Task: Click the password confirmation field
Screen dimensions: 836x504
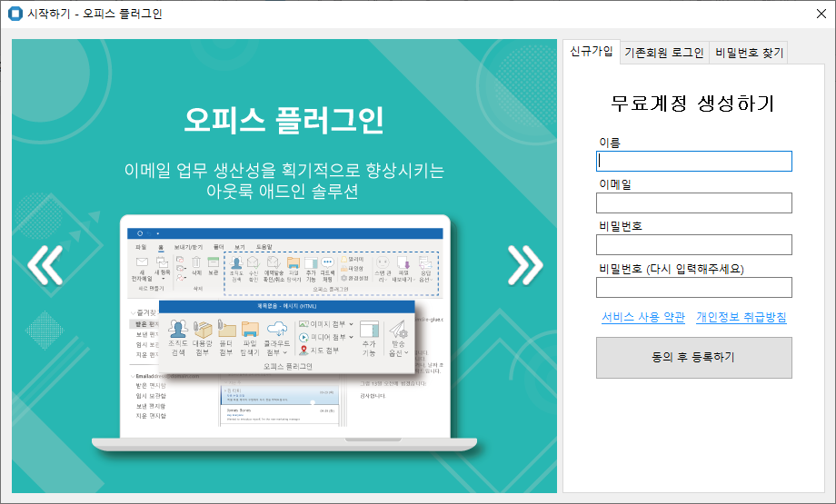Action: tap(693, 287)
